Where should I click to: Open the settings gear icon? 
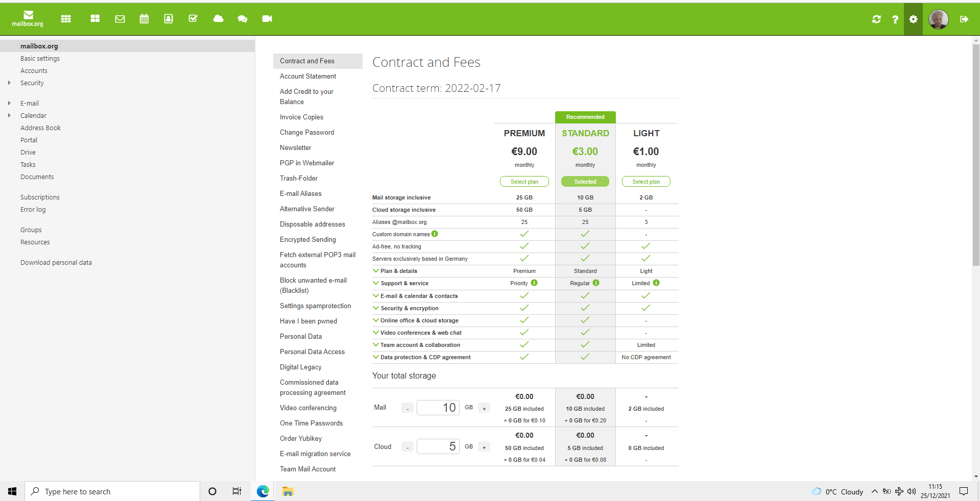tap(913, 19)
